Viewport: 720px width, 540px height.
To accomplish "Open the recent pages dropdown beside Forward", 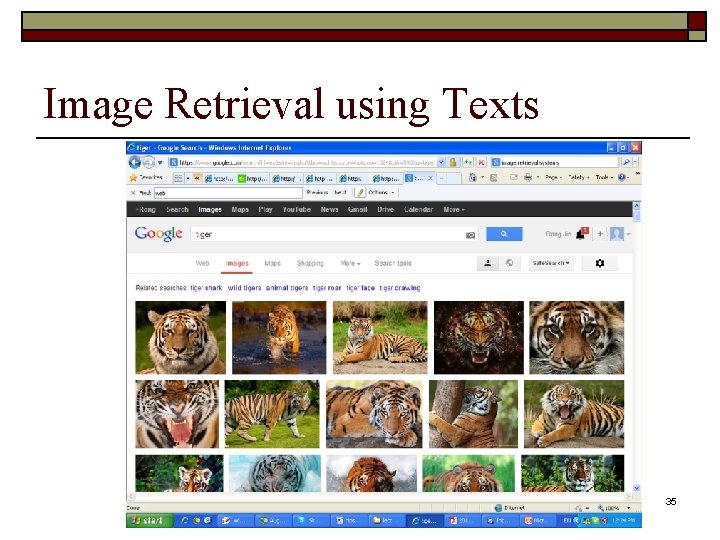I will [x=160, y=163].
